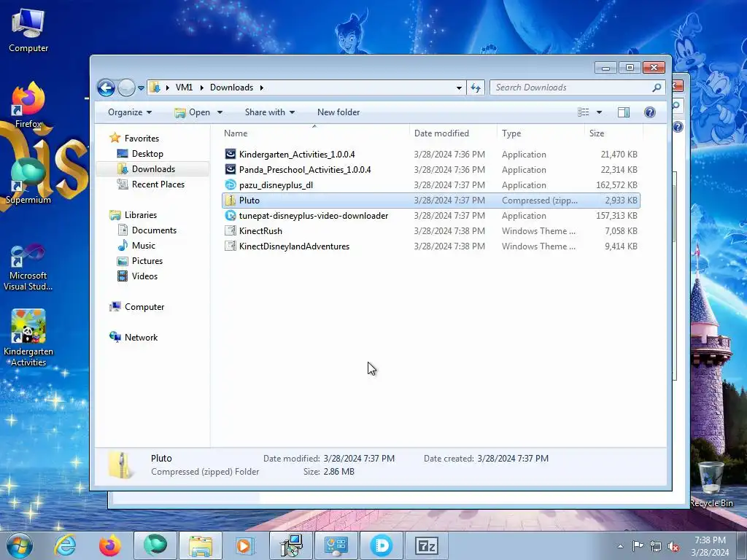Image resolution: width=747 pixels, height=560 pixels.
Task: Click the Help question mark icon
Action: [650, 112]
